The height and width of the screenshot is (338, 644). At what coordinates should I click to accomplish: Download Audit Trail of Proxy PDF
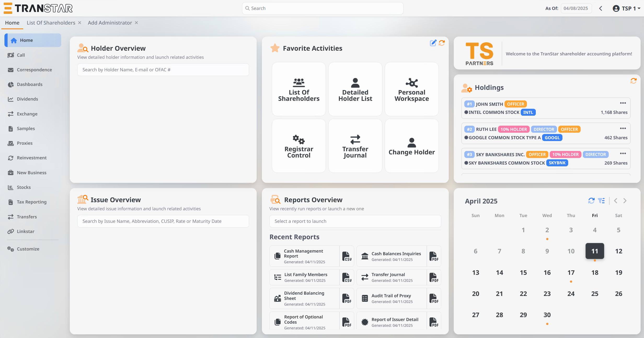pos(434,298)
